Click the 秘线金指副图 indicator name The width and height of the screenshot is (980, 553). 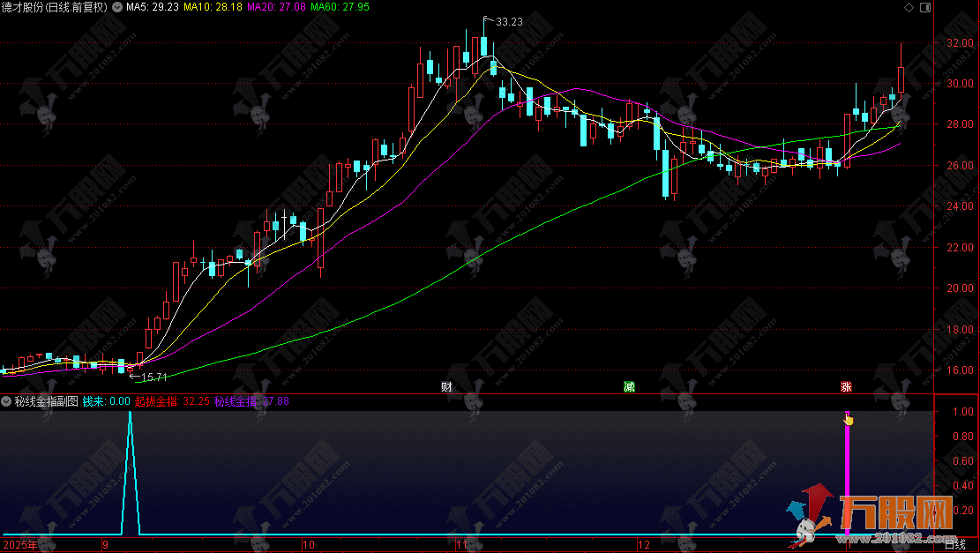pos(46,401)
